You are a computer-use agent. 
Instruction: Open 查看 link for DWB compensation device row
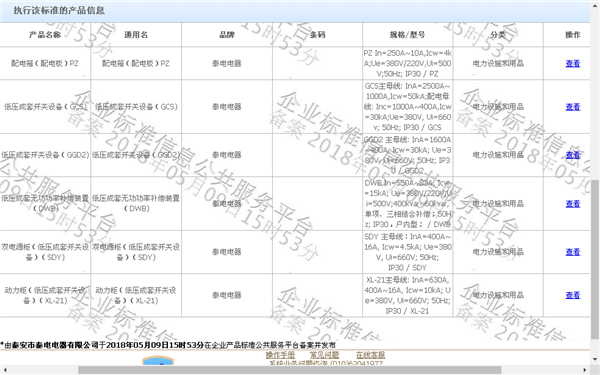click(572, 204)
